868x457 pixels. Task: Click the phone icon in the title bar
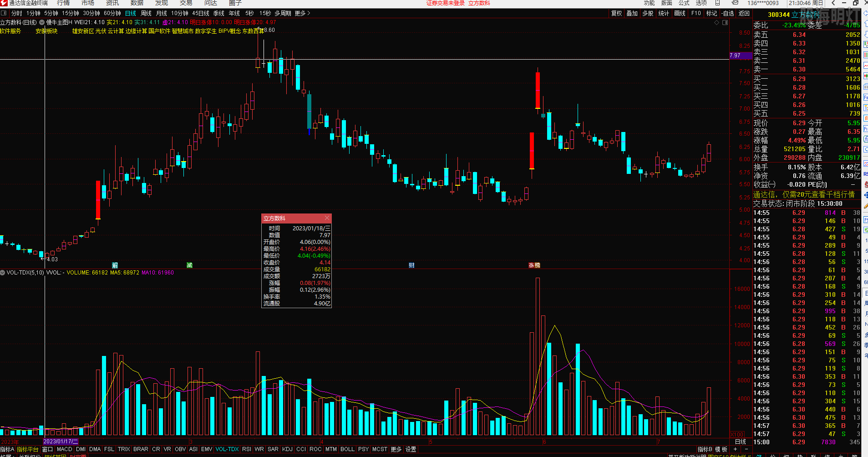coord(717,3)
